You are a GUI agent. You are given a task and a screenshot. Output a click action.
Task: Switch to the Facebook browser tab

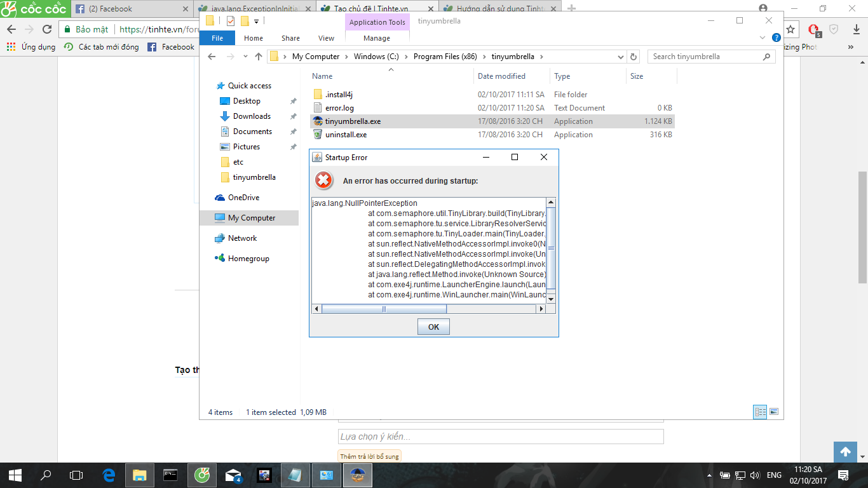click(x=132, y=9)
